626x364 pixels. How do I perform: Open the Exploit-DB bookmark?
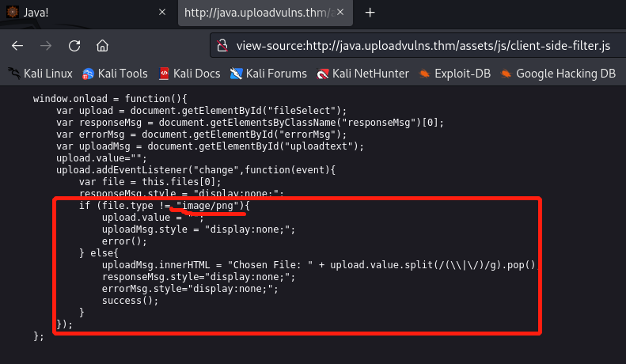pyautogui.click(x=455, y=74)
